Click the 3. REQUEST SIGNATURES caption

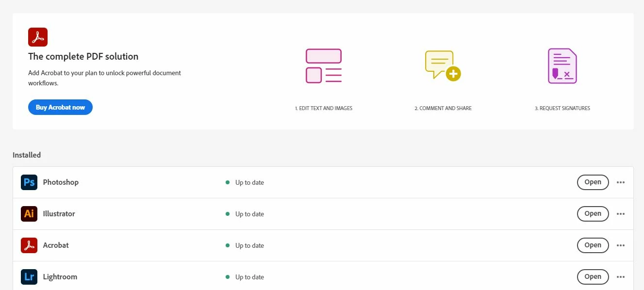coord(562,108)
